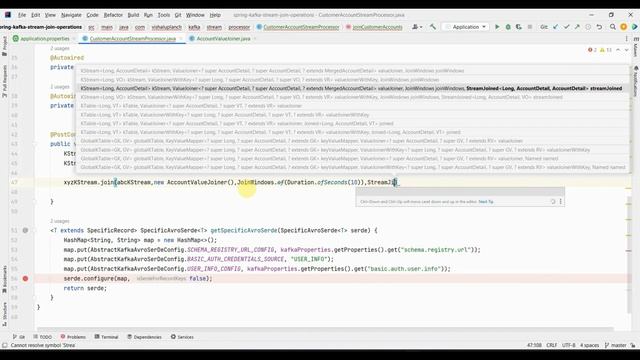Open the Git branch master widget

[x=616, y=345]
